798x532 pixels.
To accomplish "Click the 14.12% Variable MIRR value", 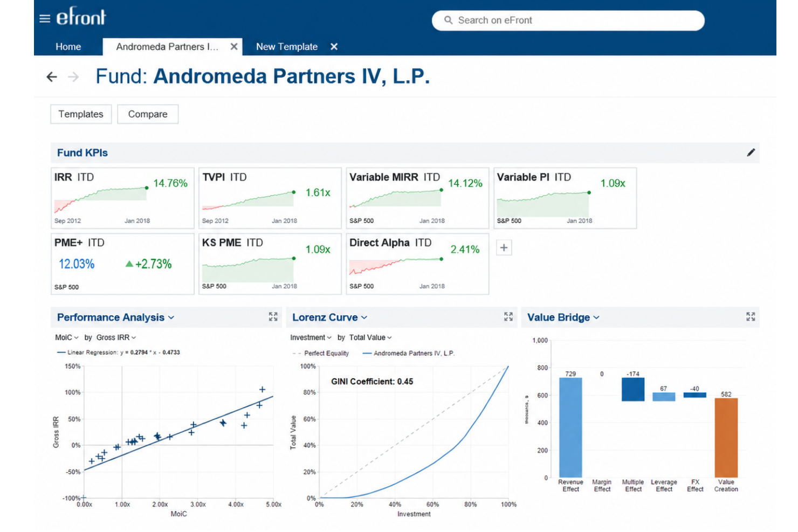I will point(465,183).
